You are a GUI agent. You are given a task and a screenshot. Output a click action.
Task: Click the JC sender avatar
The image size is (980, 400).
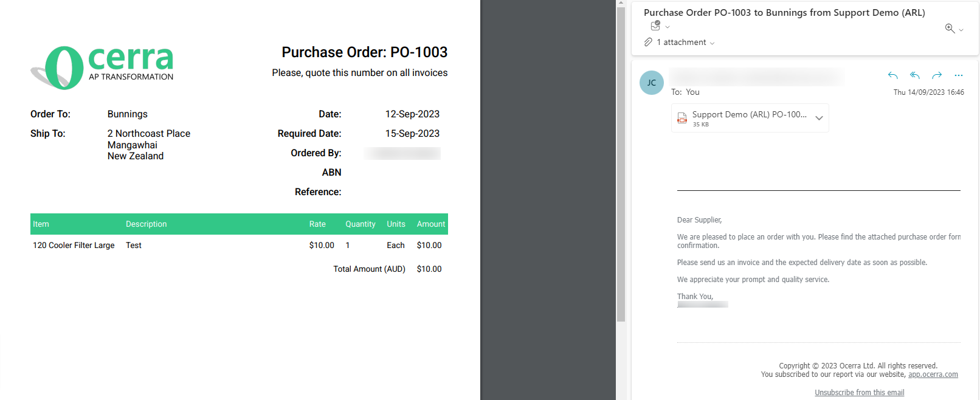[x=652, y=83]
